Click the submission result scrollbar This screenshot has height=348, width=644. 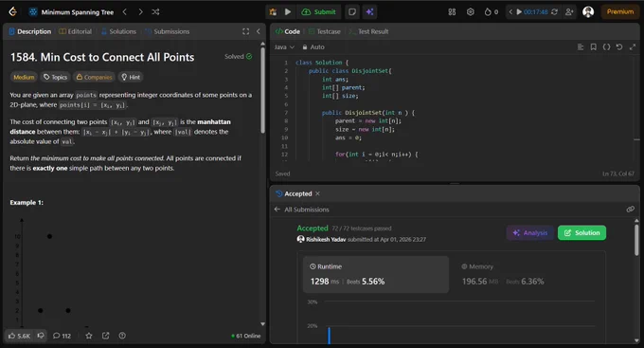[636, 240]
